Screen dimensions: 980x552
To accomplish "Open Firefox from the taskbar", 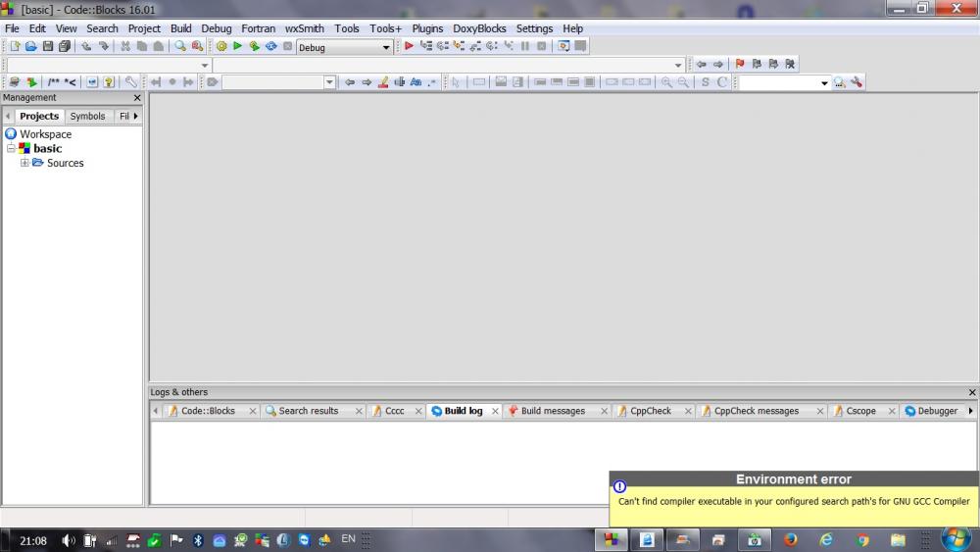I will pos(790,539).
